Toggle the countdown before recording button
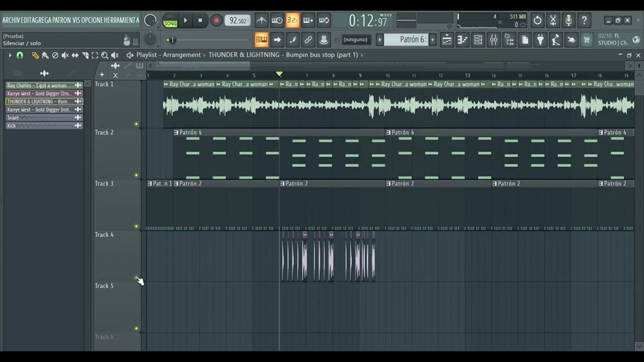 coord(292,21)
